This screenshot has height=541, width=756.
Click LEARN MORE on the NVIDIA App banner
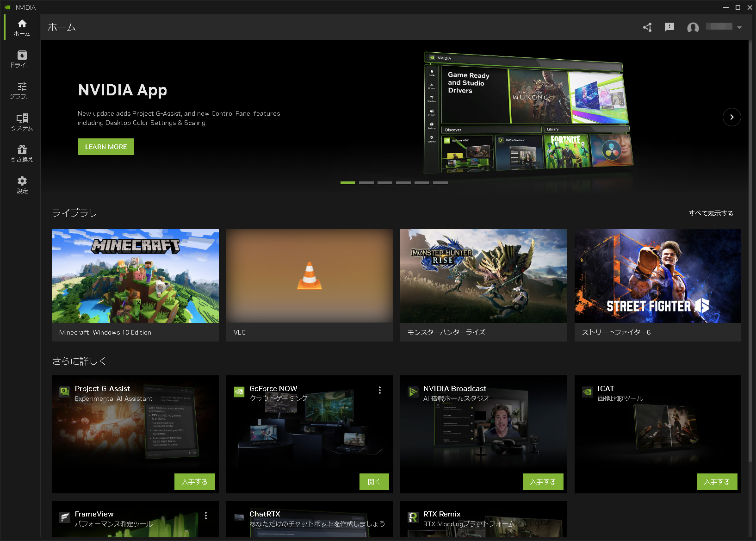coord(105,147)
